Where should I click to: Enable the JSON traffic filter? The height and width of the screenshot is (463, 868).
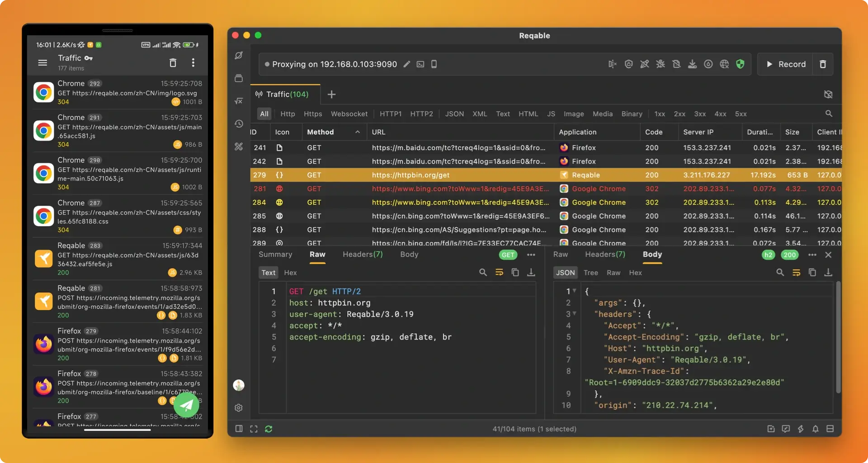[454, 113]
